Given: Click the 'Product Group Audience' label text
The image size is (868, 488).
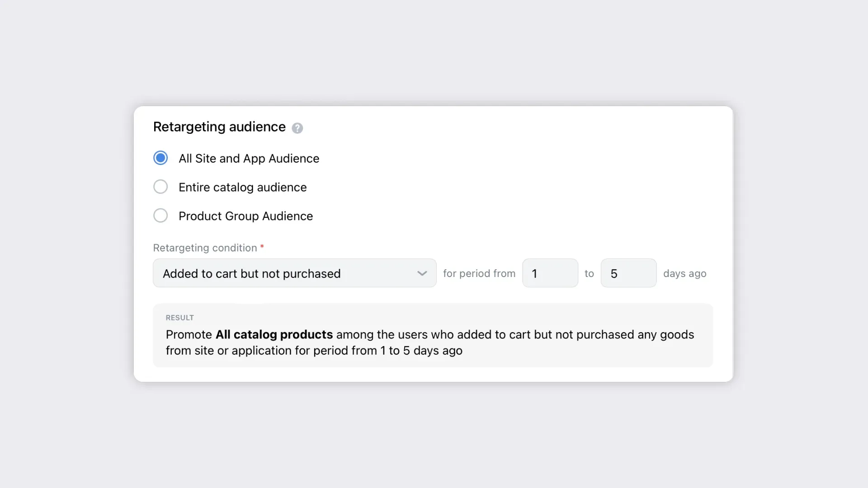Looking at the screenshot, I should point(245,216).
